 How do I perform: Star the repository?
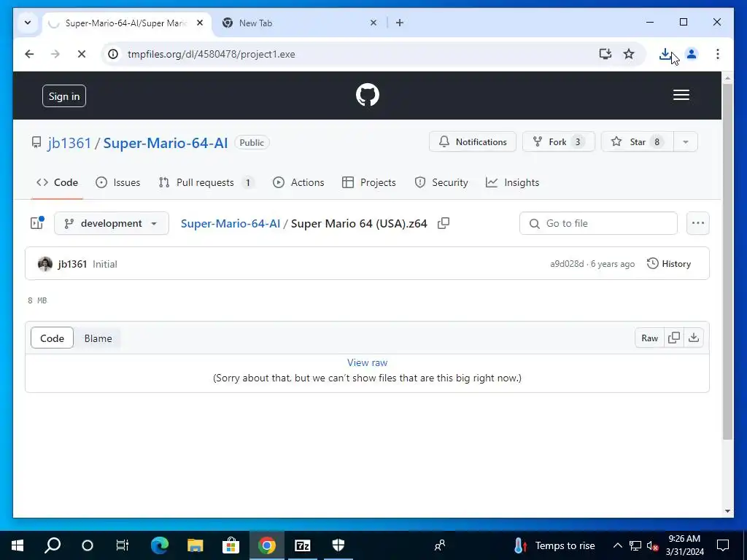click(638, 142)
